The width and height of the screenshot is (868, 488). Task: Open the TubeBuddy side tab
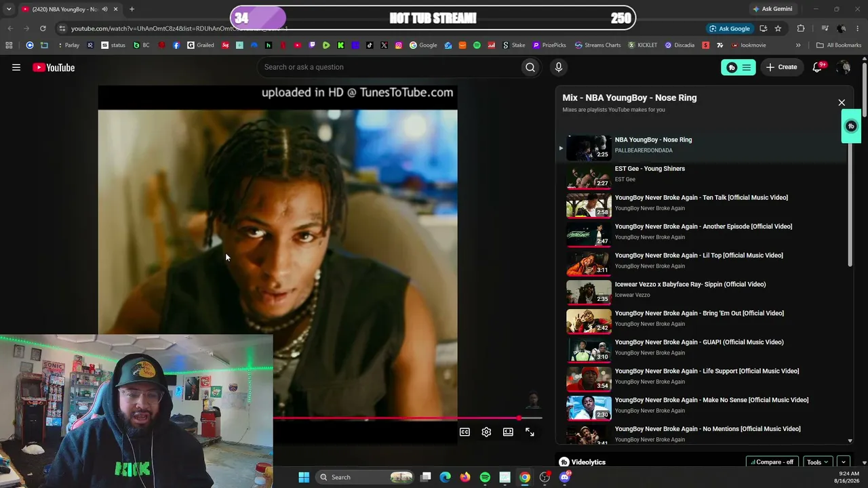(851, 126)
